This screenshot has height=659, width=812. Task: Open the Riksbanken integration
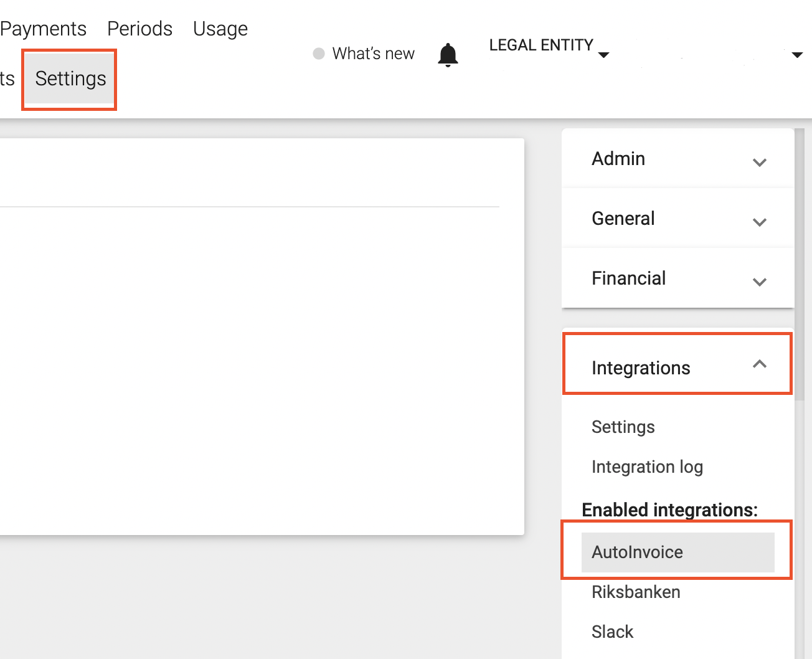click(636, 592)
